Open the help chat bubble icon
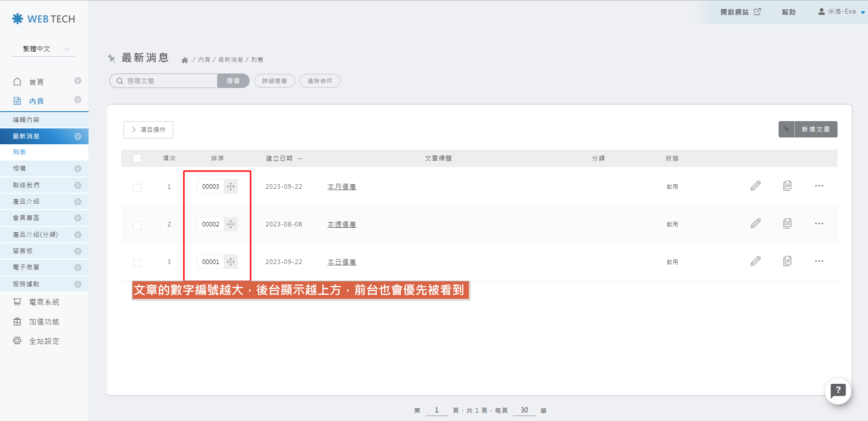868x421 pixels. (838, 391)
